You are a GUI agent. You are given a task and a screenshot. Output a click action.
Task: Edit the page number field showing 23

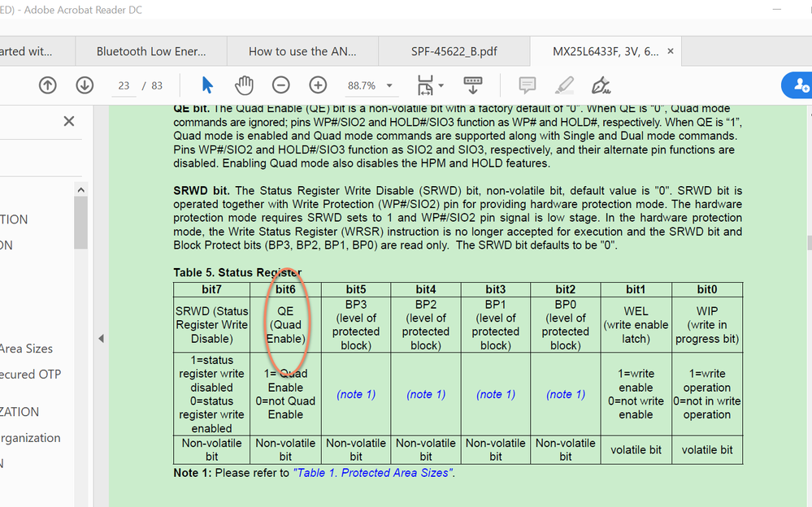(x=124, y=86)
